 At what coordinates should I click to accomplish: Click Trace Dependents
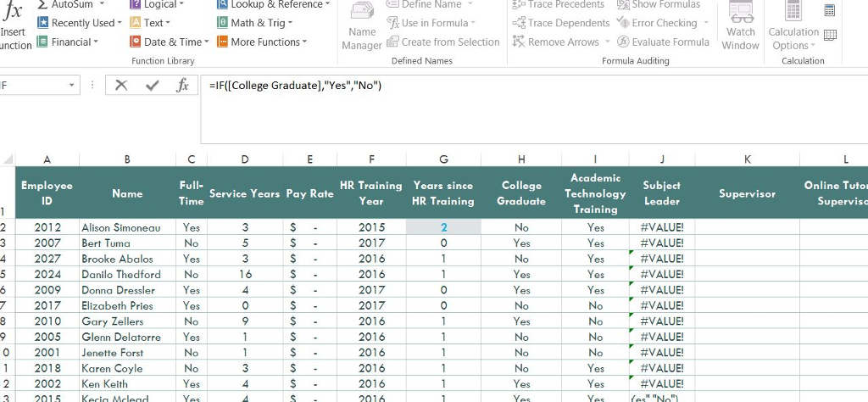(561, 23)
